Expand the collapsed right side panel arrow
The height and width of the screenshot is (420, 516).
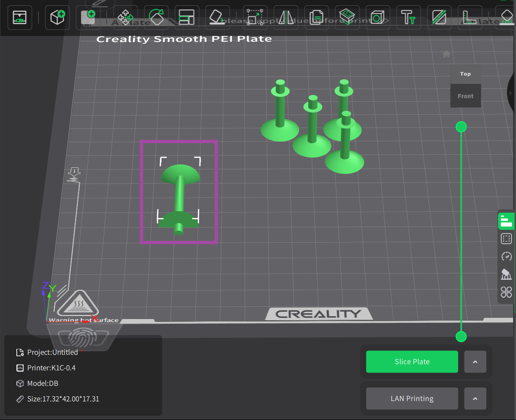[x=511, y=93]
